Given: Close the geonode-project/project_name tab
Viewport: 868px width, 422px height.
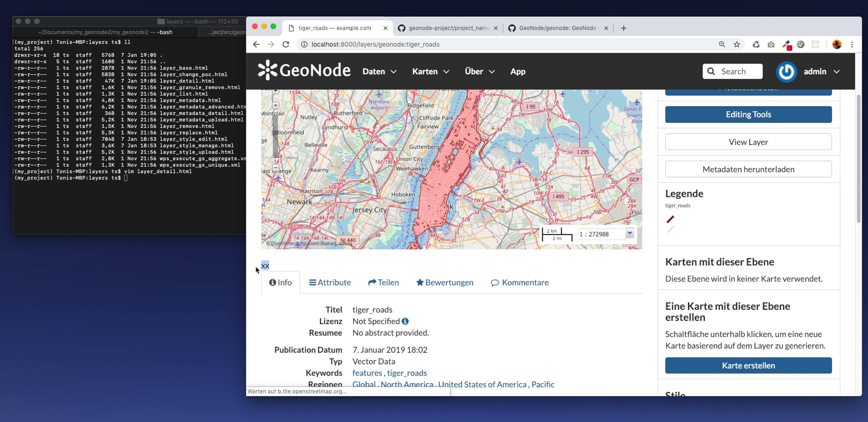Looking at the screenshot, I should pos(496,28).
